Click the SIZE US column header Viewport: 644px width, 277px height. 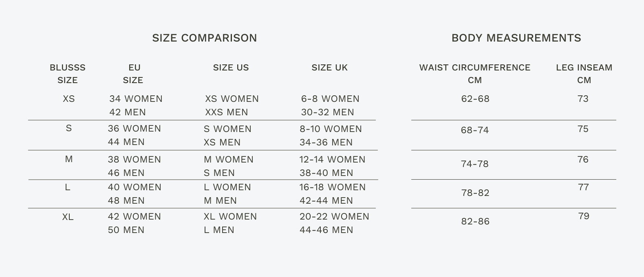(231, 68)
